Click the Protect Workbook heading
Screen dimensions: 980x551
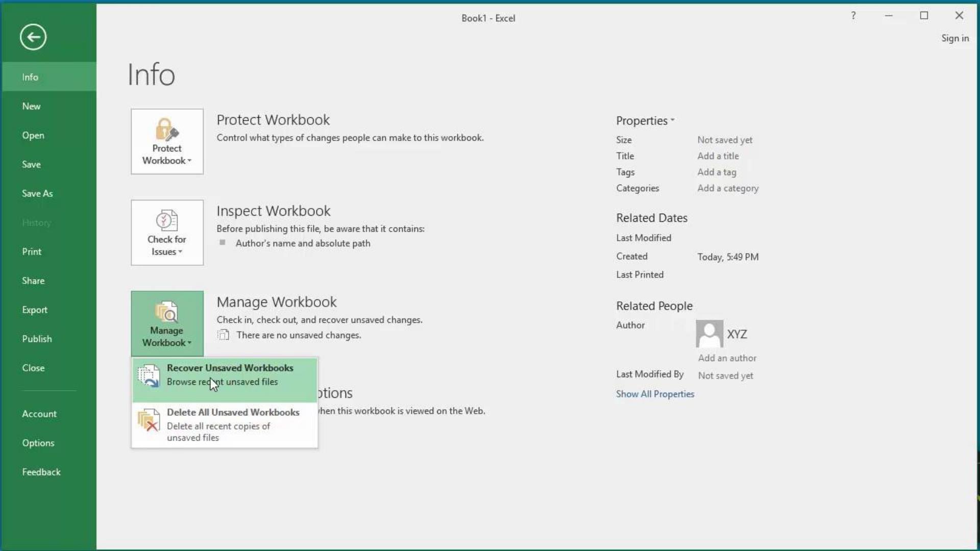click(x=273, y=120)
